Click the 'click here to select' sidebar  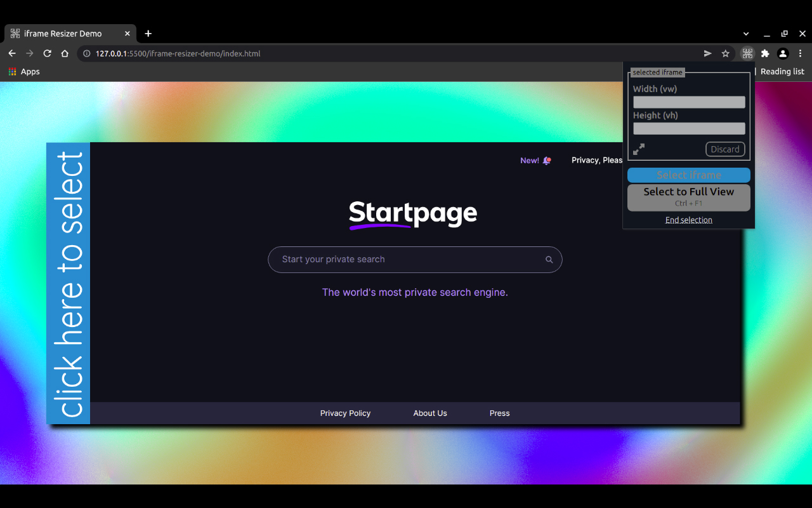coord(69,283)
